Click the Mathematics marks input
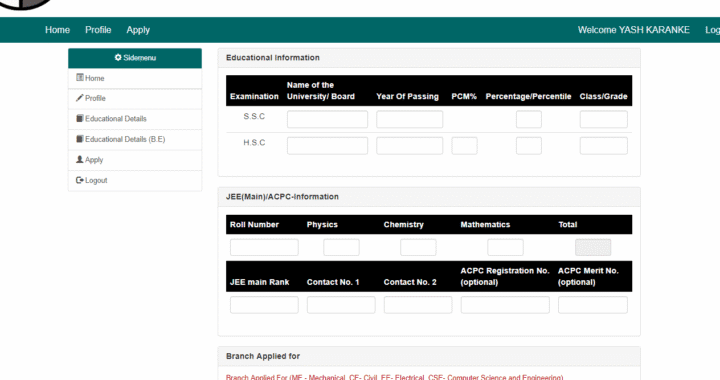 [505, 247]
